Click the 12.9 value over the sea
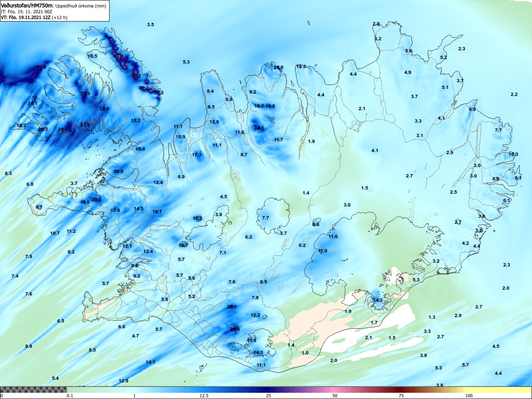The width and height of the screenshot is (532, 399). (123, 381)
